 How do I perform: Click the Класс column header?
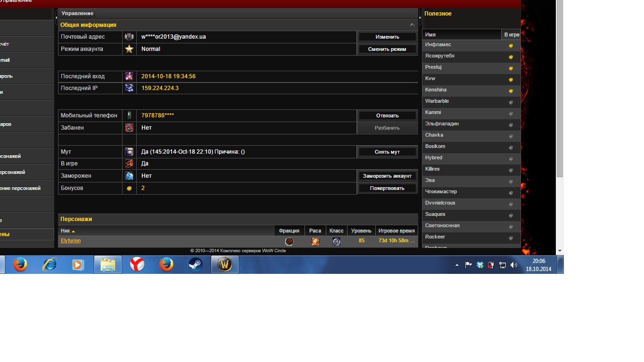[336, 230]
